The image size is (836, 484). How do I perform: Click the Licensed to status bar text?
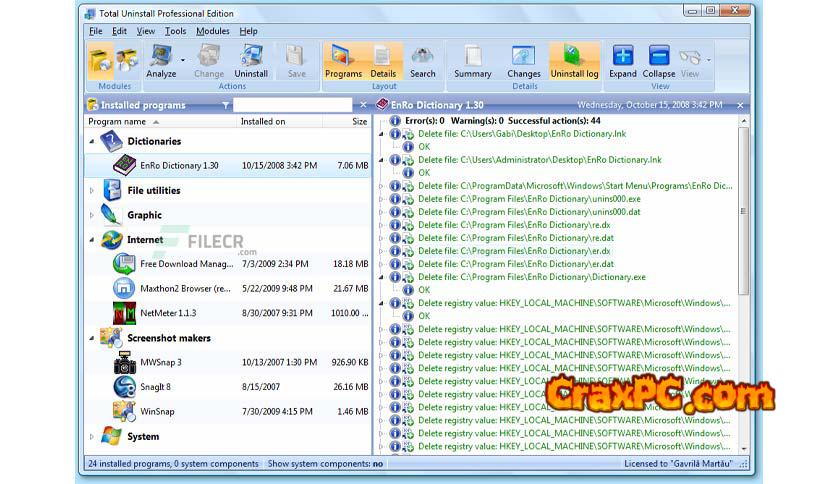tap(678, 464)
